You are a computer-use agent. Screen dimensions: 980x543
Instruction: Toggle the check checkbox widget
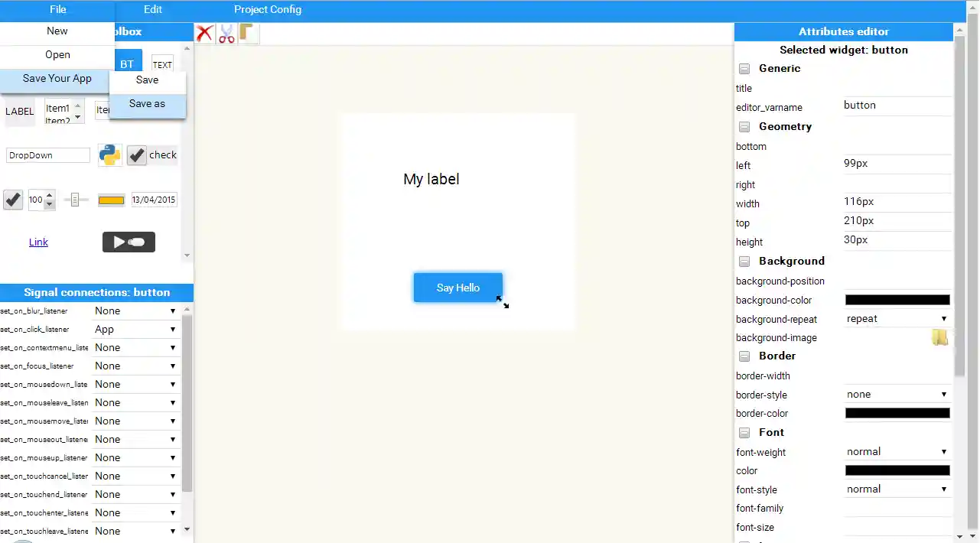pos(136,154)
